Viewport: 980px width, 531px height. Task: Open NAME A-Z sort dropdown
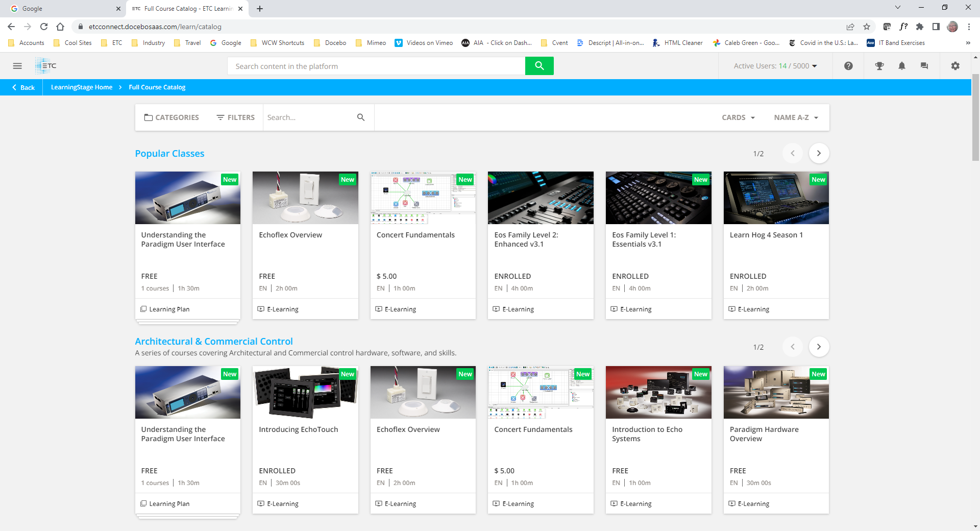pos(796,117)
